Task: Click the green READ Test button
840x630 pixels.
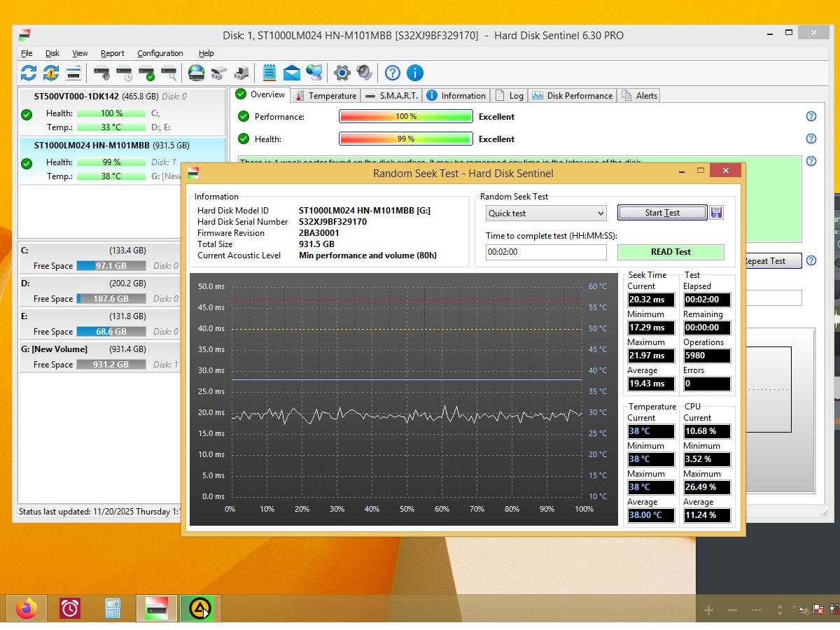Action: (671, 252)
